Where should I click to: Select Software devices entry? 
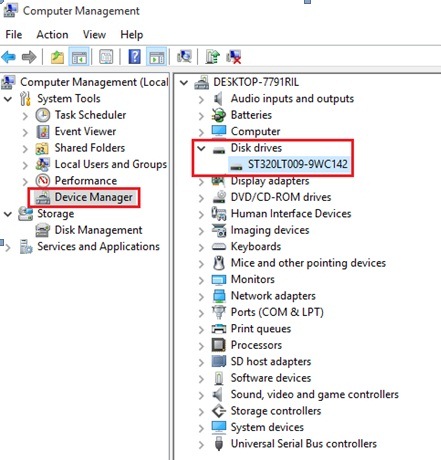(271, 378)
